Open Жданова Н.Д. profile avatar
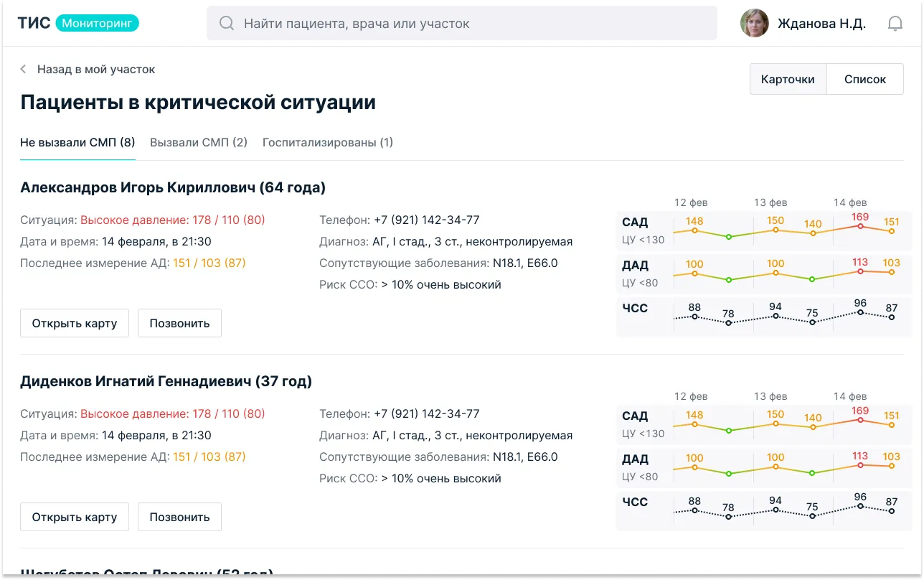This screenshot has height=580, width=924. [755, 24]
